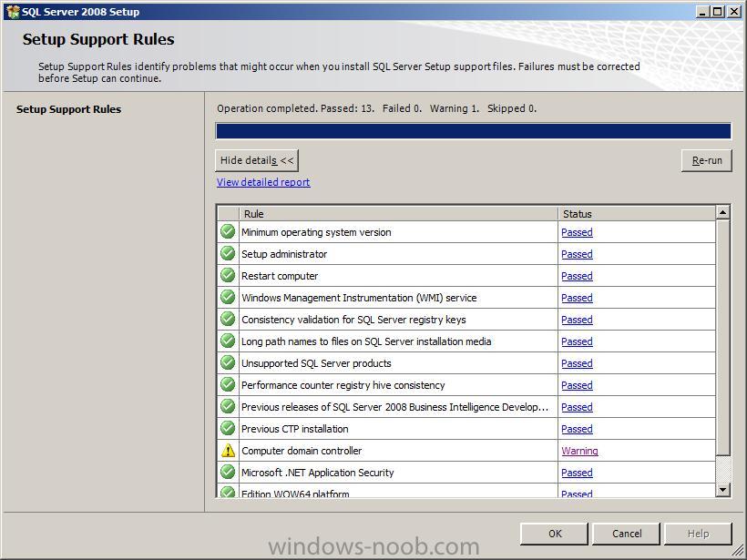Open Help for Setup Support Rules
747x560 pixels.
coord(698,534)
